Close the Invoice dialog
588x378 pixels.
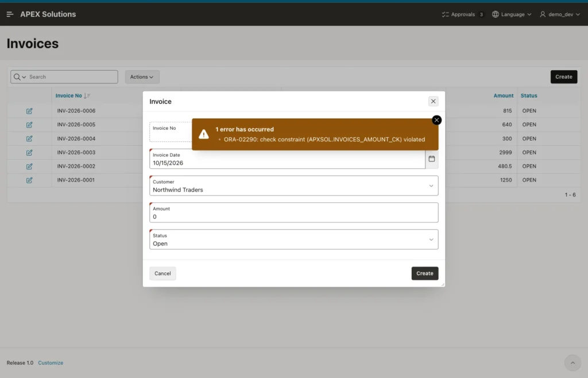tap(433, 101)
